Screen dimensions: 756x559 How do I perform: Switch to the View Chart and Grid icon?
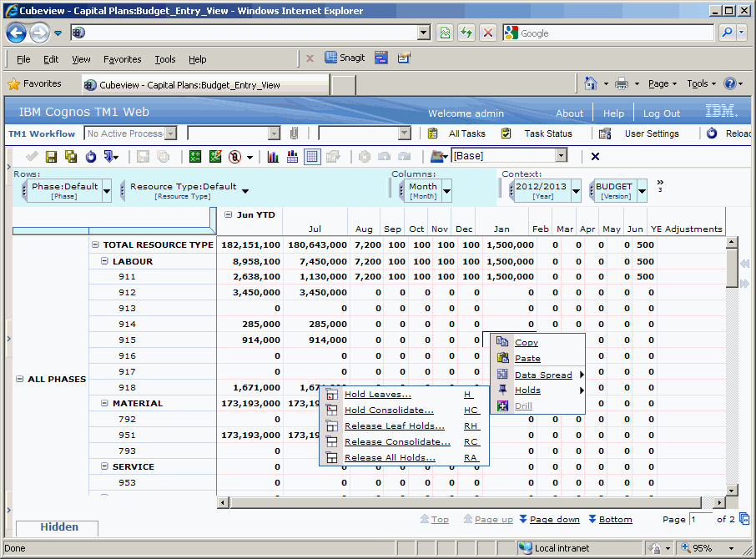(292, 157)
